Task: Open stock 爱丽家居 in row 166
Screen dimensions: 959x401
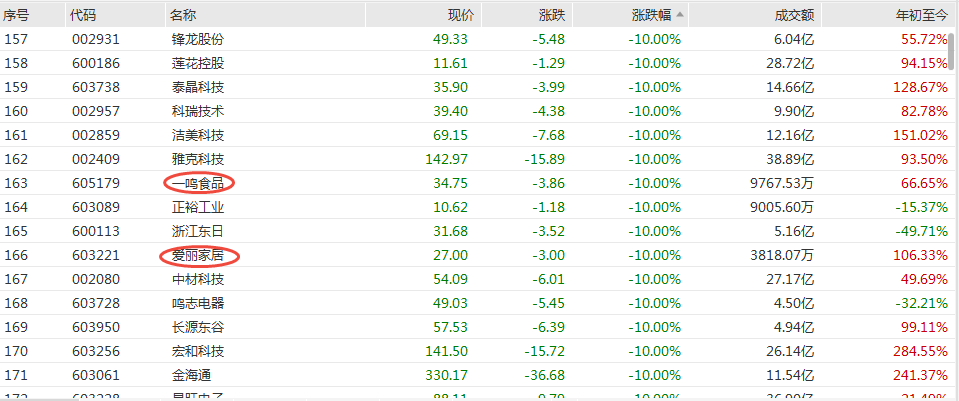Action: click(198, 256)
